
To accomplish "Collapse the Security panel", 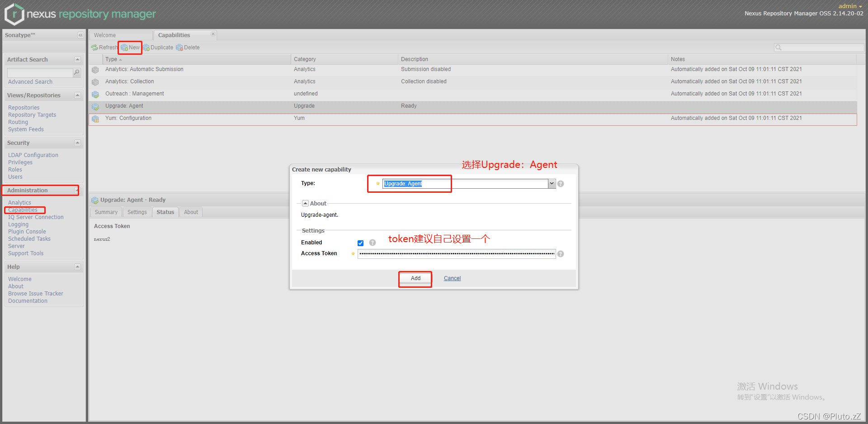I will tap(77, 143).
